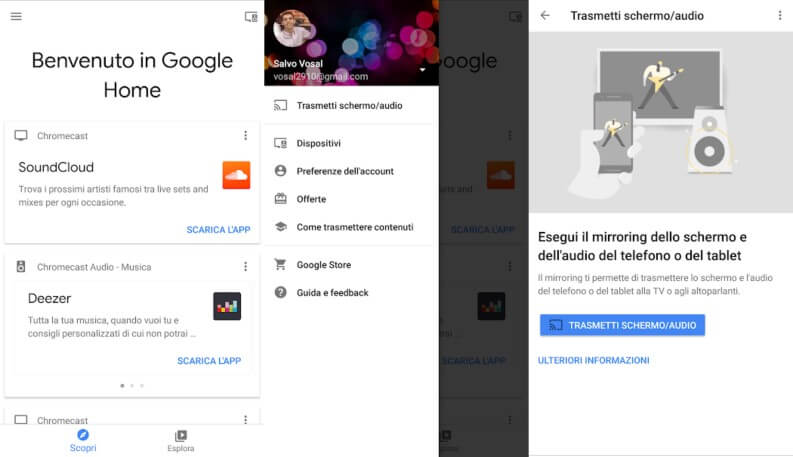Click the account person icon
Viewport: 793px width, 457px height.
pos(280,171)
